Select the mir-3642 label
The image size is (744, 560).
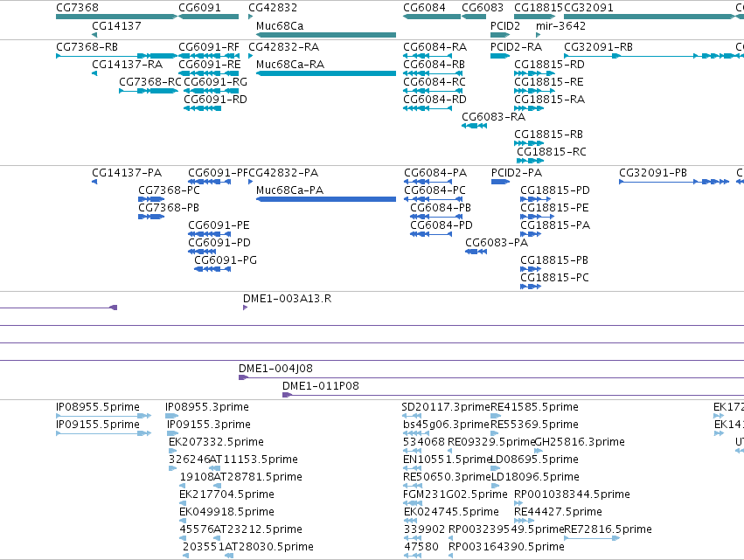point(560,25)
